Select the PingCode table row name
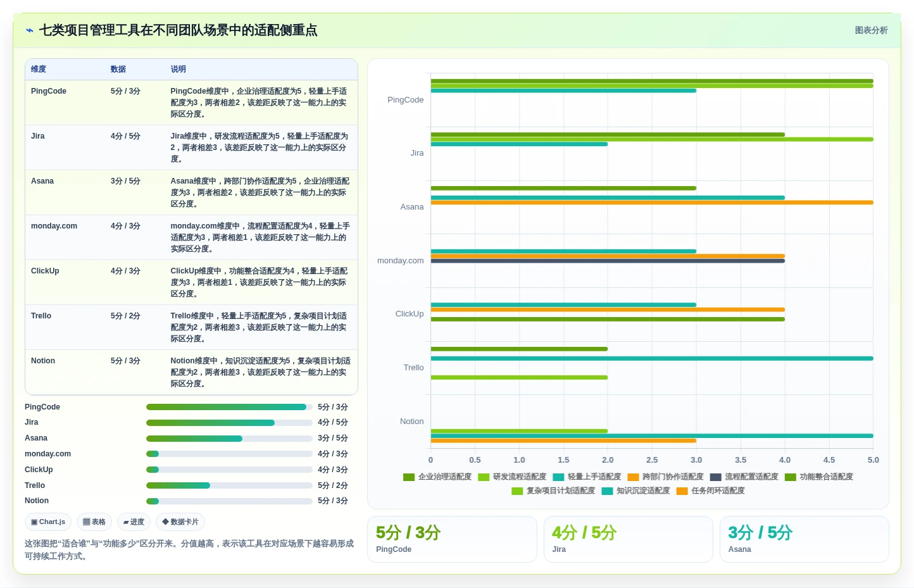 pyautogui.click(x=49, y=91)
